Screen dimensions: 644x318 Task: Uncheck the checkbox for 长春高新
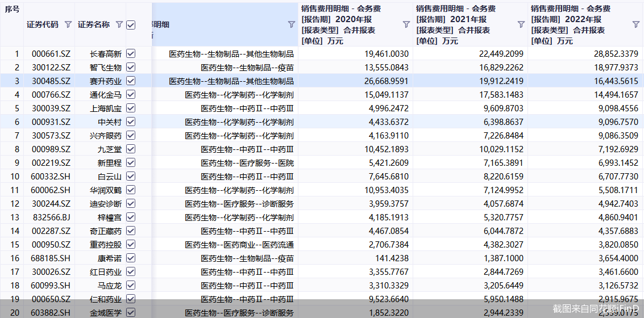tap(131, 53)
